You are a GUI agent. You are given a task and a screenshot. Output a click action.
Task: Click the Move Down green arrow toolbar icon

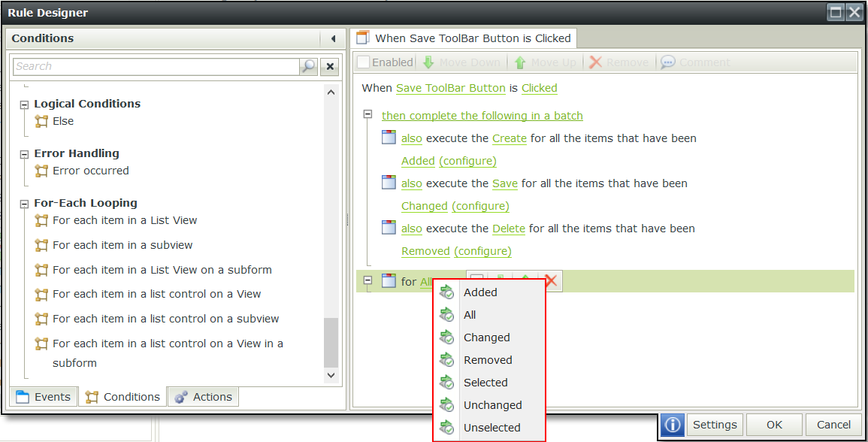tap(428, 62)
